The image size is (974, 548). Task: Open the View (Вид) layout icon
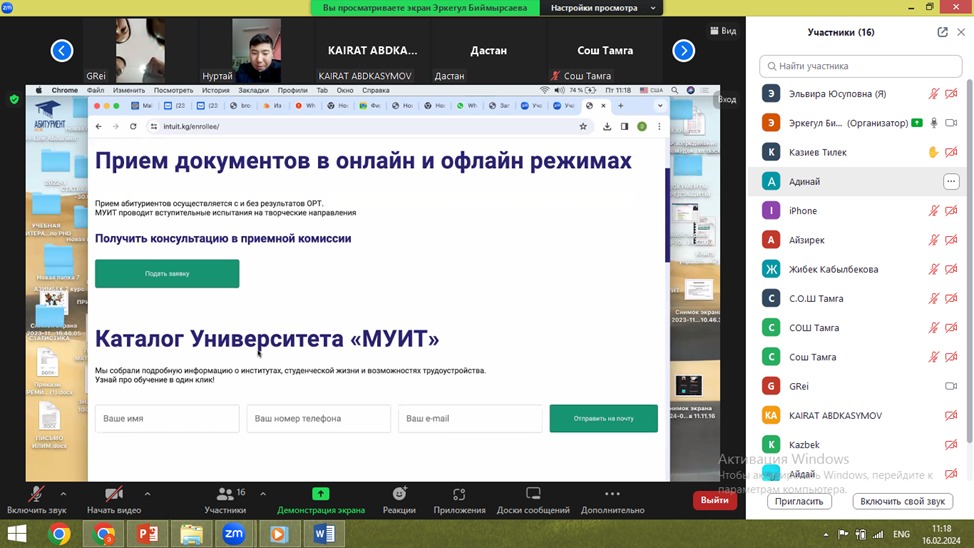(x=723, y=30)
